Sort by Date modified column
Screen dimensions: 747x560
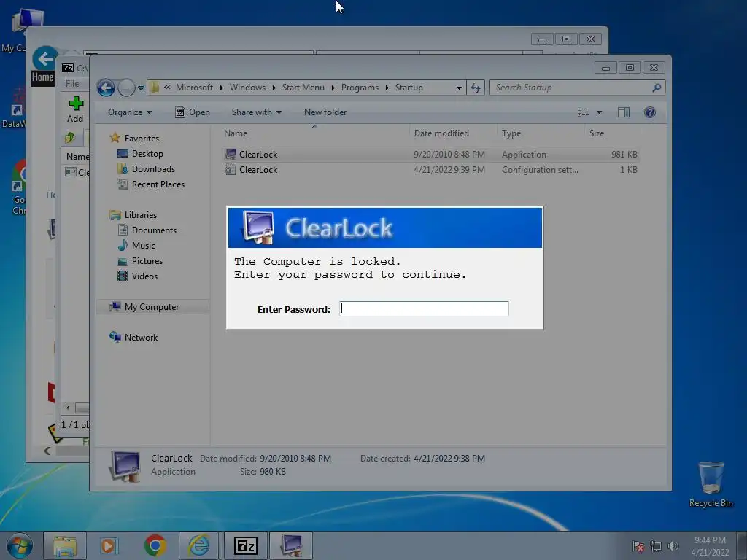(441, 134)
